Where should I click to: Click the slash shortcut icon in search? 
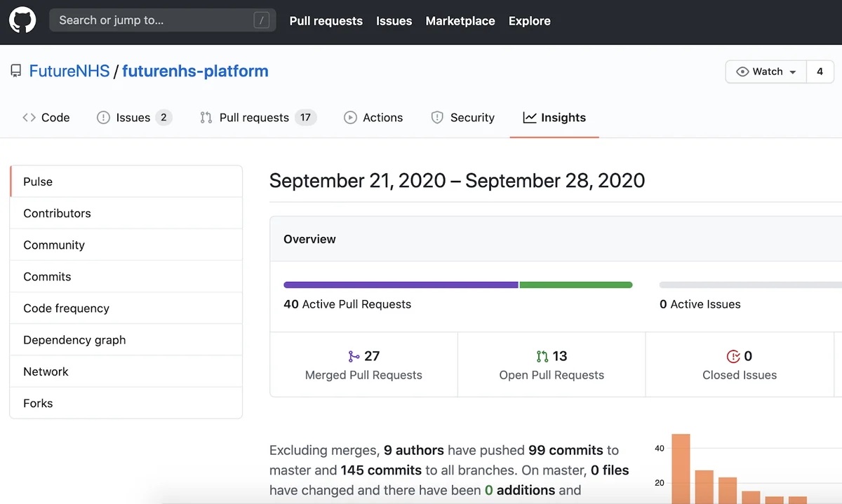click(x=261, y=21)
